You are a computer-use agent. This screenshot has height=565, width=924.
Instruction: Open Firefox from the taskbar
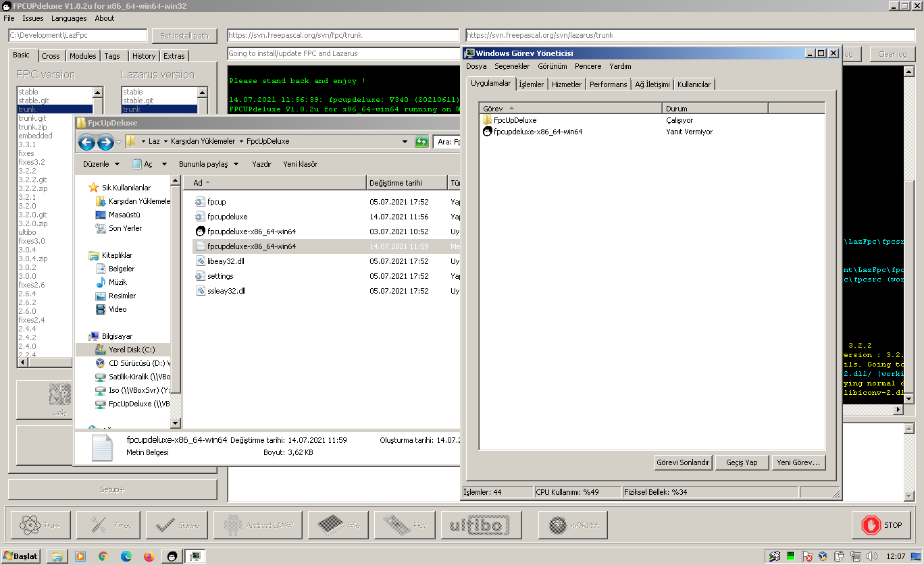[148, 556]
